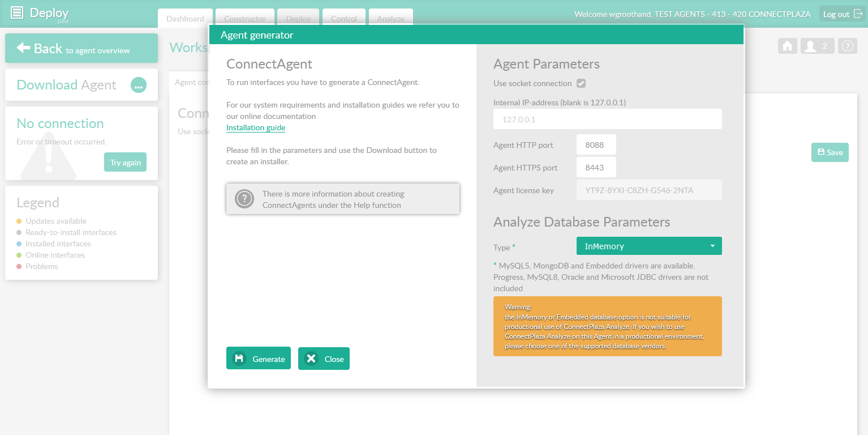Click the orange InMemory warning message
The width and height of the screenshot is (868, 435).
(608, 326)
